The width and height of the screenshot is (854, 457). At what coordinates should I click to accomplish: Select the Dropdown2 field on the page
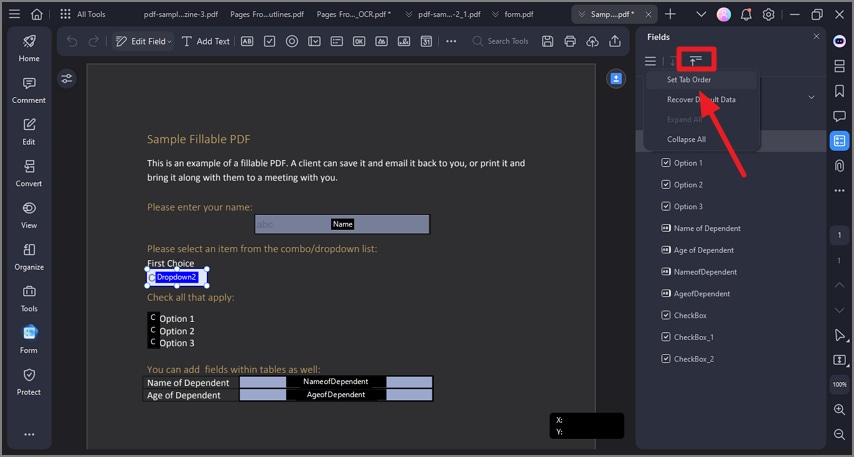(177, 277)
